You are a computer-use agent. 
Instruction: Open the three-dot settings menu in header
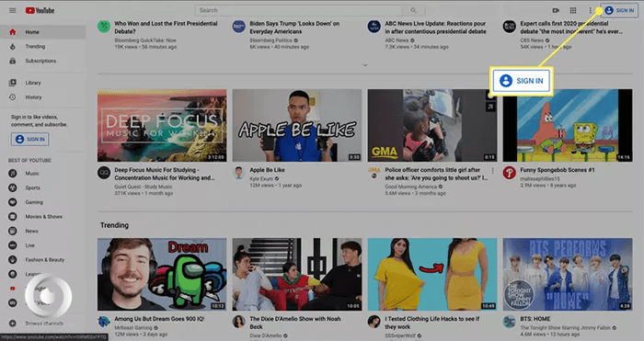[591, 10]
